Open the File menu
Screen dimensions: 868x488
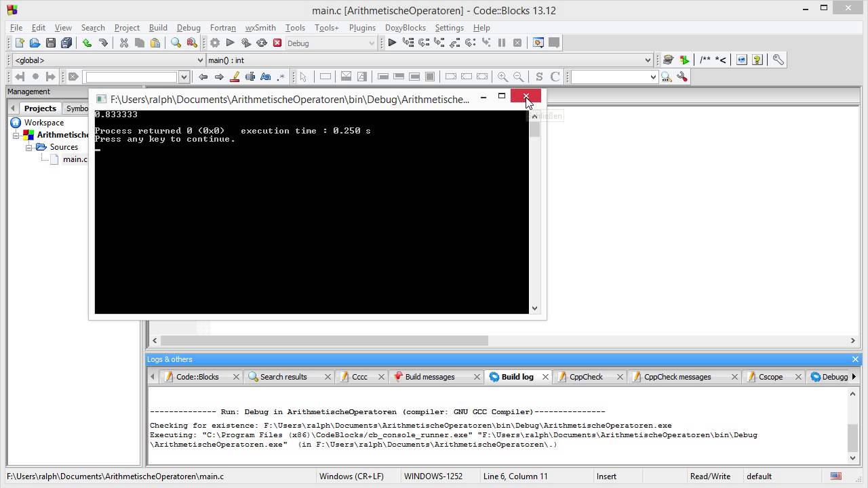pos(16,28)
